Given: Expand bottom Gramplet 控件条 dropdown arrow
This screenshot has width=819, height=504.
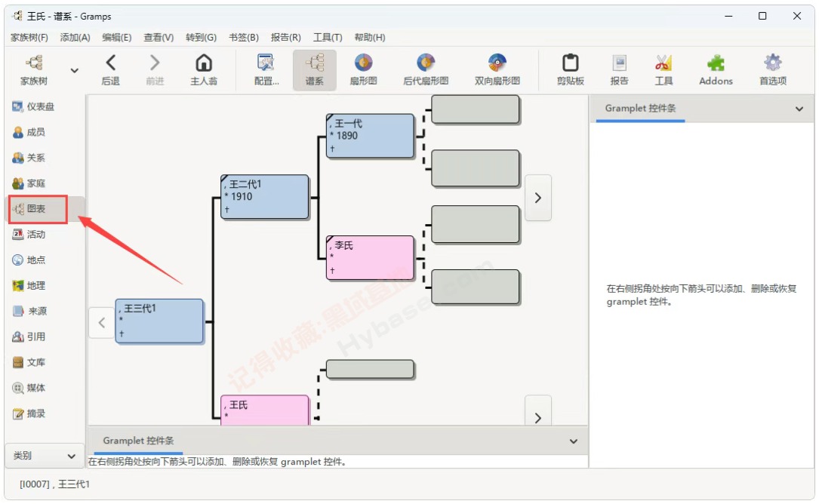Looking at the screenshot, I should click(x=573, y=441).
